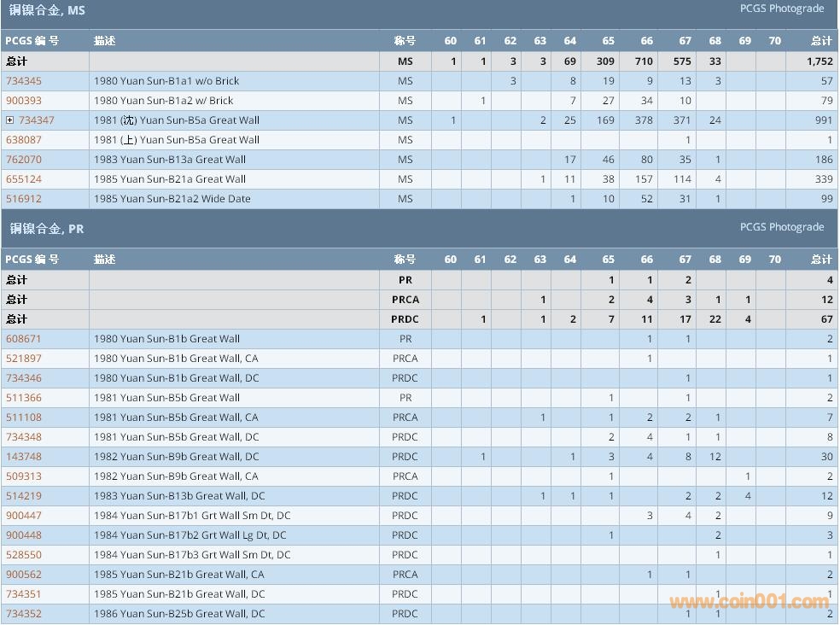The width and height of the screenshot is (840, 625).
Task: Open PCGS number 734345 link
Action: coord(24,81)
